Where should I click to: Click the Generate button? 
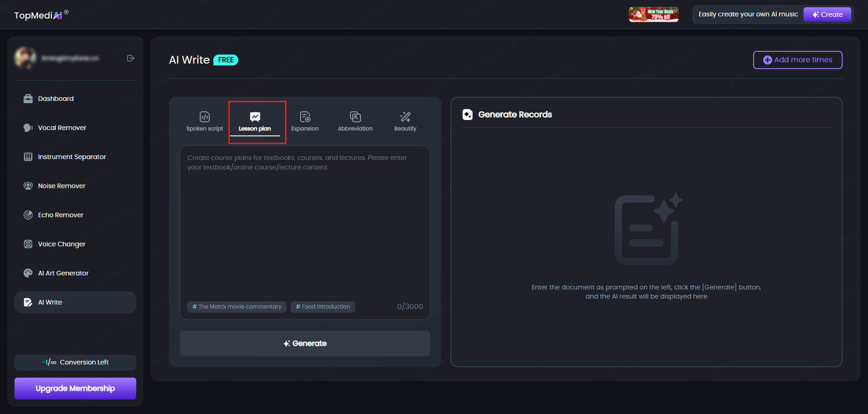[305, 344]
